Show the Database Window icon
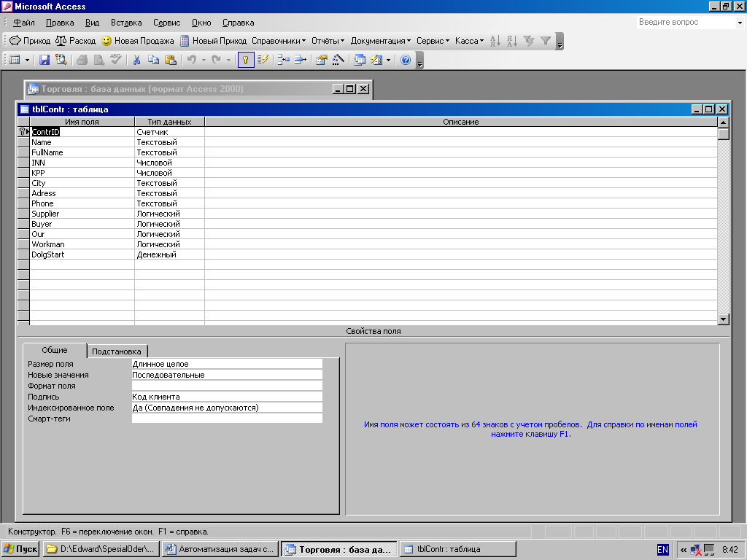The image size is (747, 560). click(x=360, y=60)
